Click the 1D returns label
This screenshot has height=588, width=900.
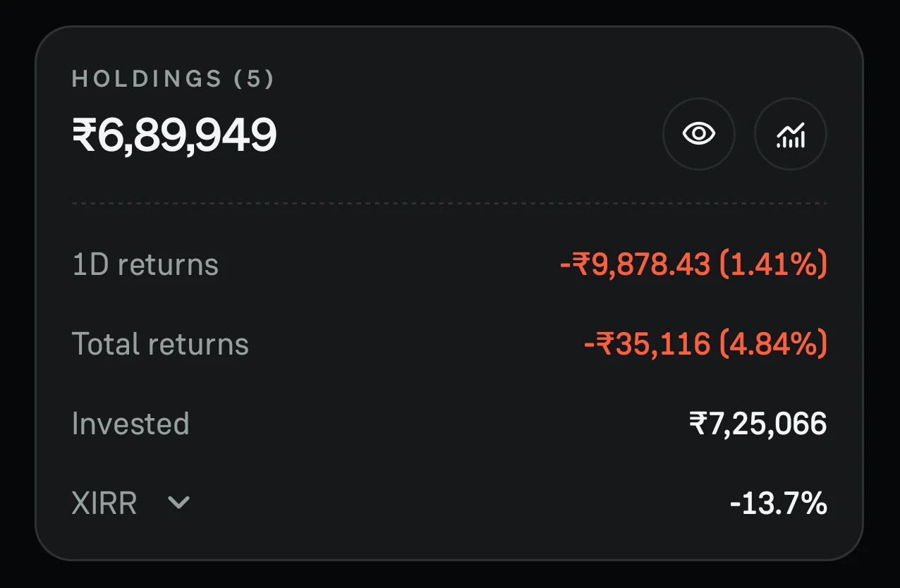(145, 264)
